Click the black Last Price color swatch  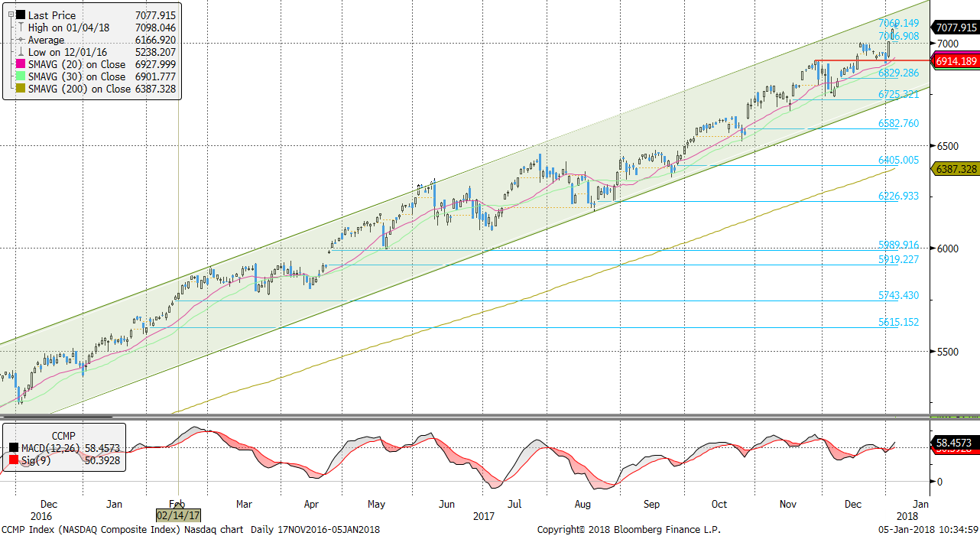tap(21, 15)
